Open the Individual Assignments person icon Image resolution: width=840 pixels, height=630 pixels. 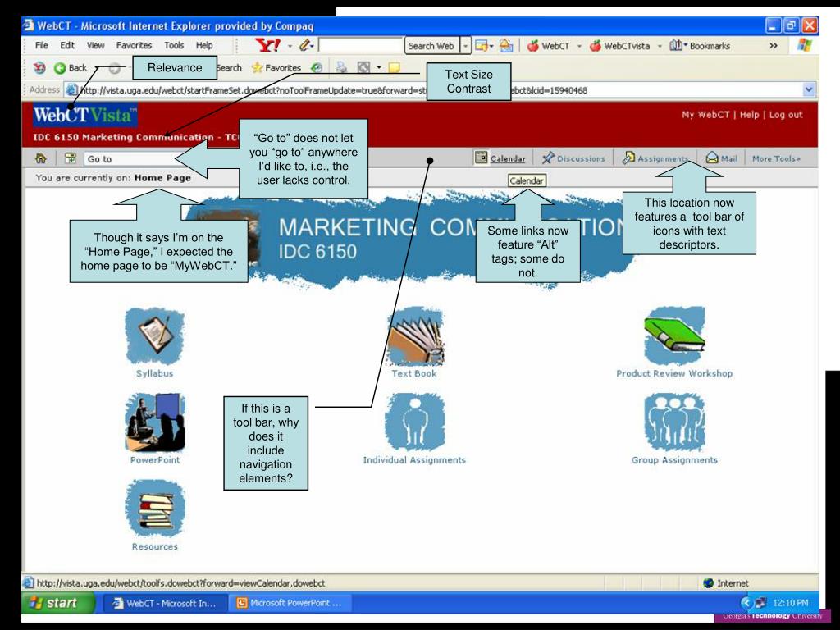click(414, 422)
